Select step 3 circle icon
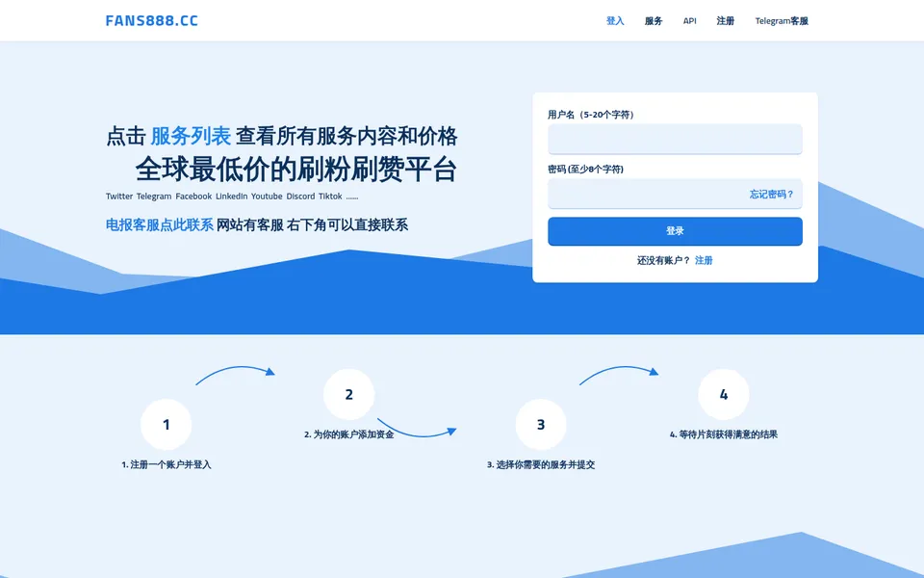The image size is (924, 578). 541,425
